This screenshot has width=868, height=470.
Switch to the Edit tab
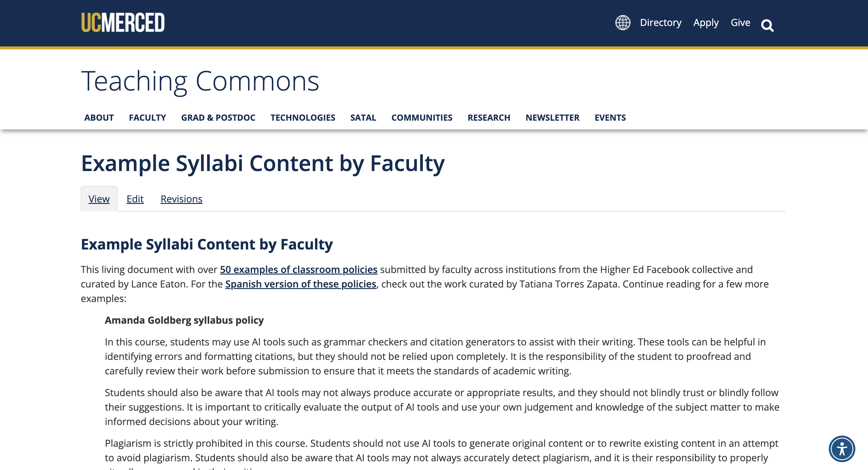tap(135, 199)
